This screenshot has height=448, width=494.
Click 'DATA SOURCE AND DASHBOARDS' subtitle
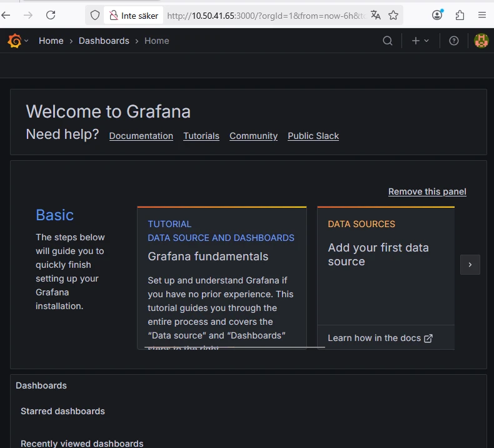(x=221, y=238)
